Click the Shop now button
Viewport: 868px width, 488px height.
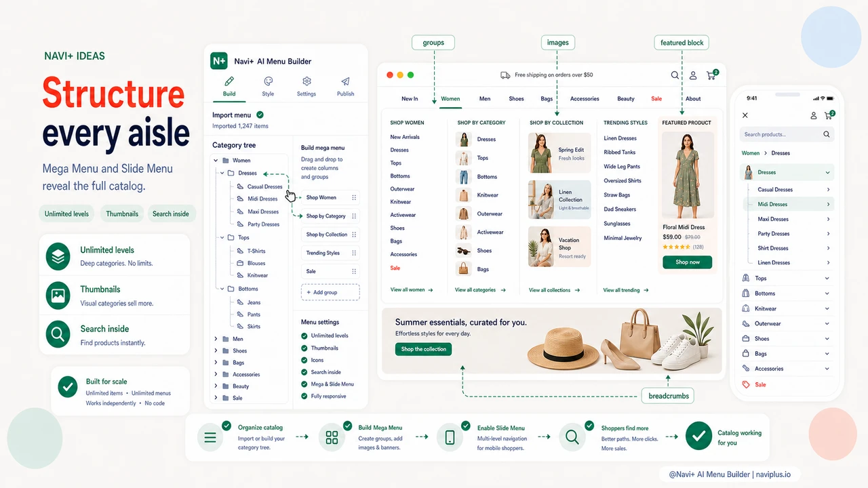point(688,262)
